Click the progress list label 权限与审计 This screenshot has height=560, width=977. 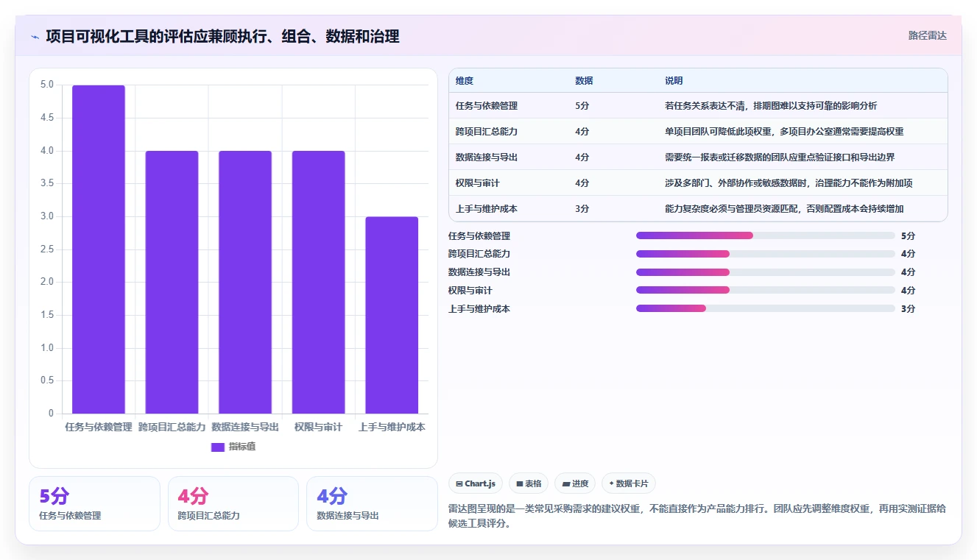pos(470,291)
